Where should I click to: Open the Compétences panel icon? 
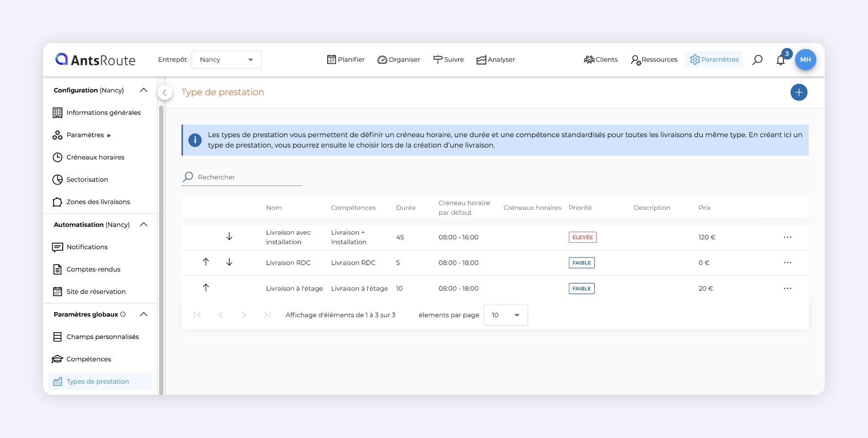[57, 359]
